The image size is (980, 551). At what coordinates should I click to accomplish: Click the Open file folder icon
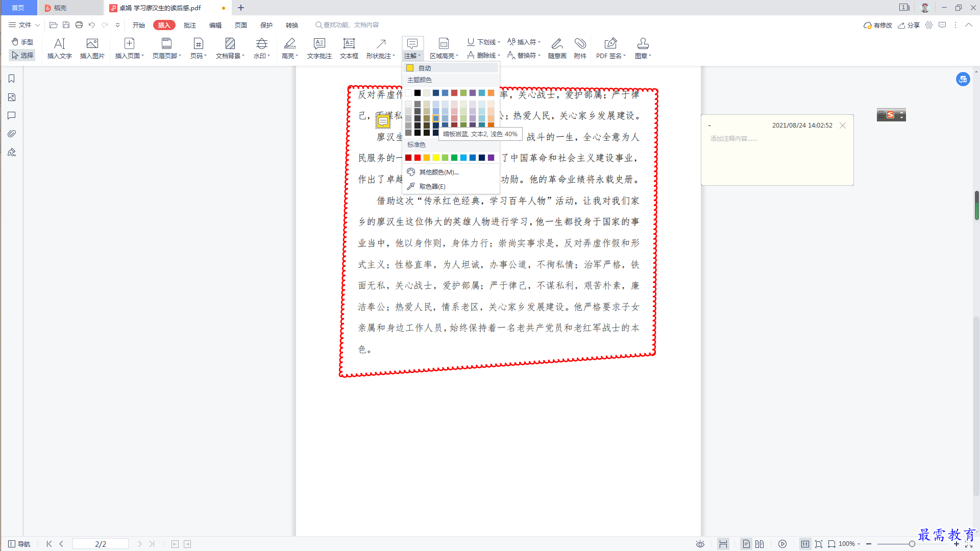[53, 25]
